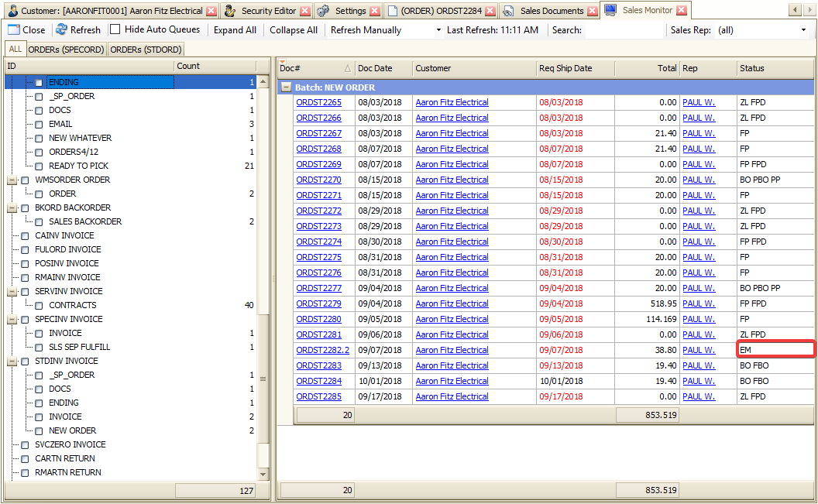Collapse the Batch: NEW ORDER group
The height and width of the screenshot is (504, 818).
[286, 87]
